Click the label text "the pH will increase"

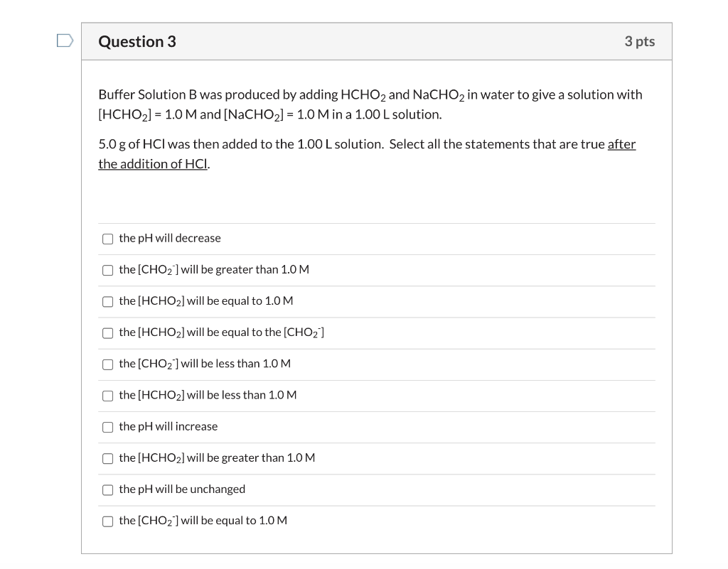pos(168,426)
